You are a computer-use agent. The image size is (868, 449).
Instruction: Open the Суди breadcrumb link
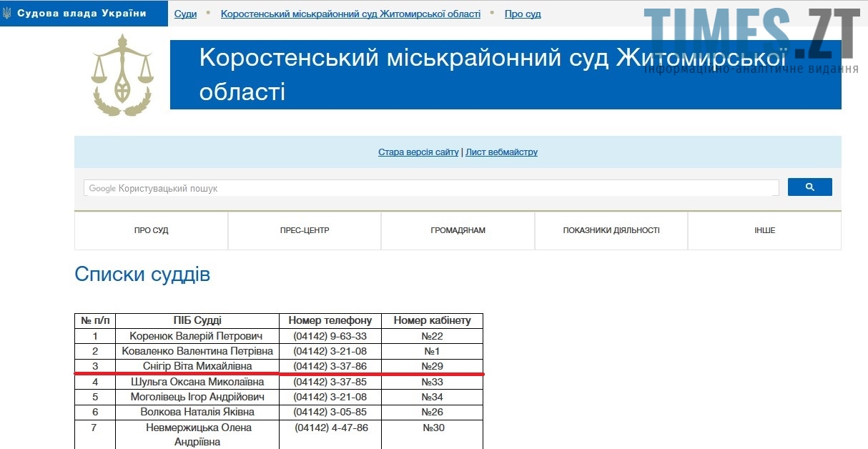185,14
